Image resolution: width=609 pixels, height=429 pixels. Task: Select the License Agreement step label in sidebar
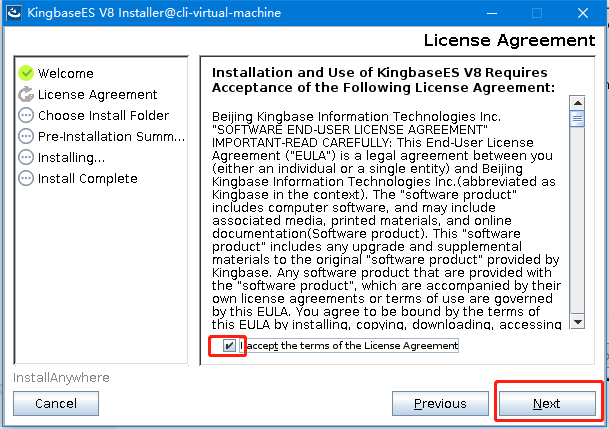[x=97, y=94]
